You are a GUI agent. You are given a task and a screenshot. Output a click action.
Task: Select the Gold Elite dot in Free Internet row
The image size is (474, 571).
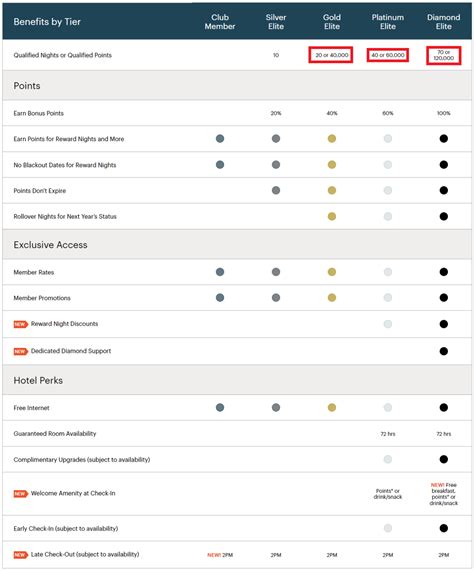coord(332,407)
